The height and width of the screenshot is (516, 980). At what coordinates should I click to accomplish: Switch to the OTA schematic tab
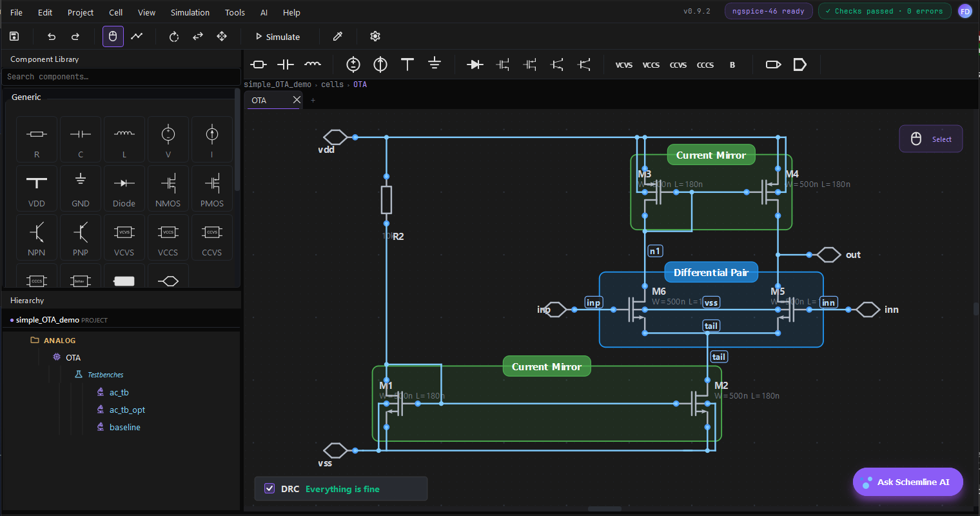pyautogui.click(x=268, y=100)
